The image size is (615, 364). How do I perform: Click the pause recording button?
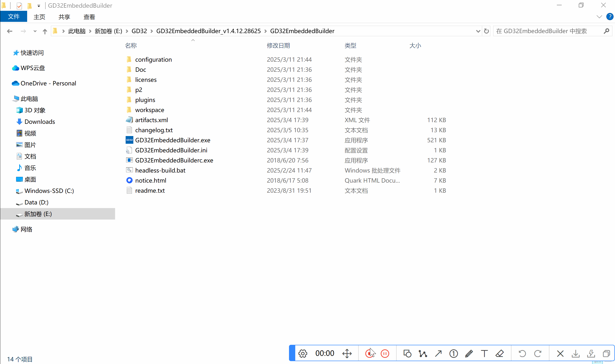385,353
